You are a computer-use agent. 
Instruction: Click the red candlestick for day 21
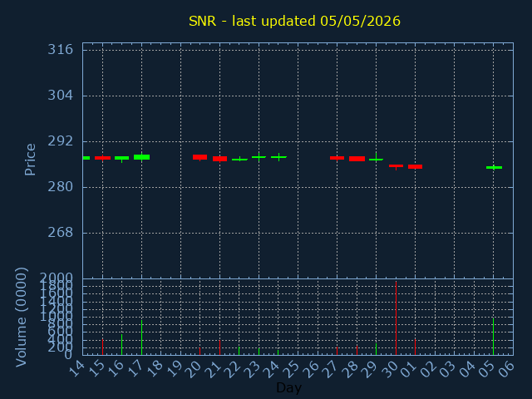(219, 159)
